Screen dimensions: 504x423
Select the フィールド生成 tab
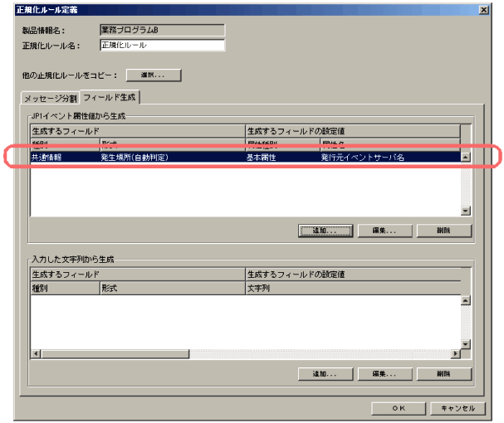110,97
